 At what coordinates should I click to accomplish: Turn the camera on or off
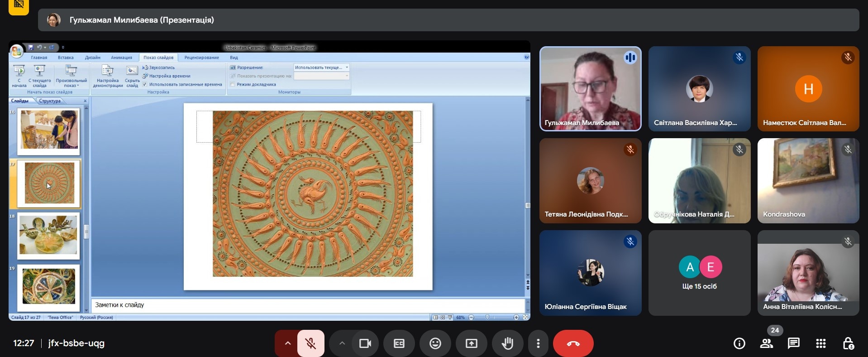pyautogui.click(x=365, y=343)
